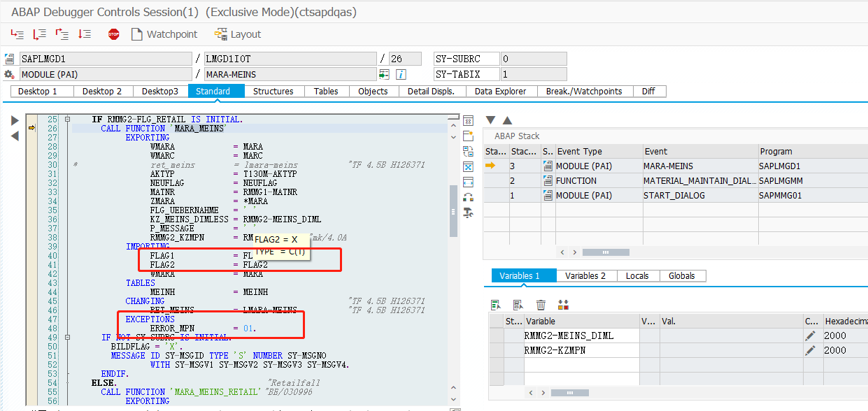Click the red Stop debugging icon
The image size is (868, 411).
point(113,34)
